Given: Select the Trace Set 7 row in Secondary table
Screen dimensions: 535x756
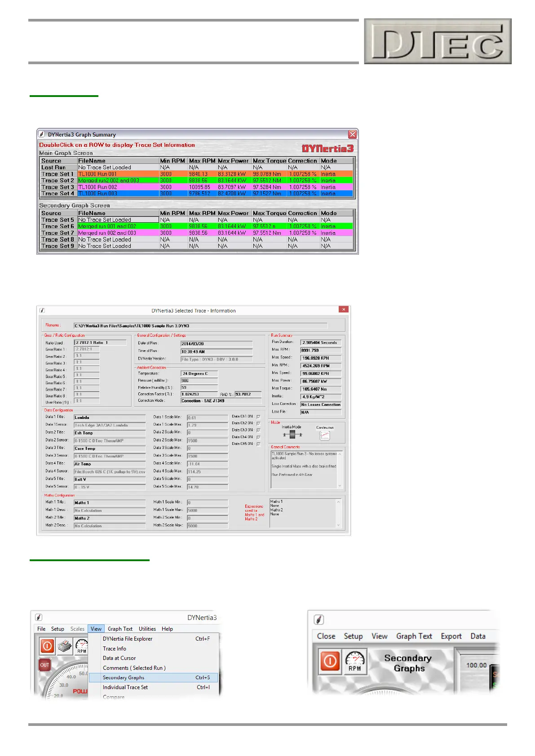Looking at the screenshot, I should click(x=197, y=233).
